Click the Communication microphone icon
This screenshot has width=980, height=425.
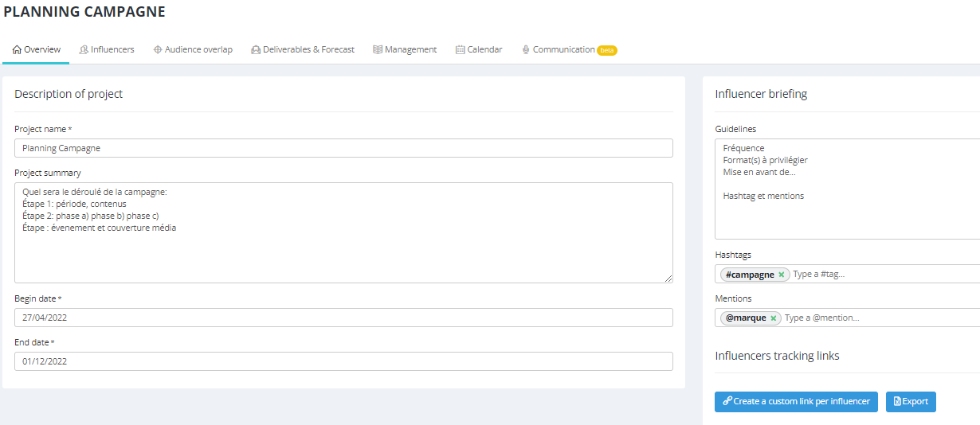point(526,50)
